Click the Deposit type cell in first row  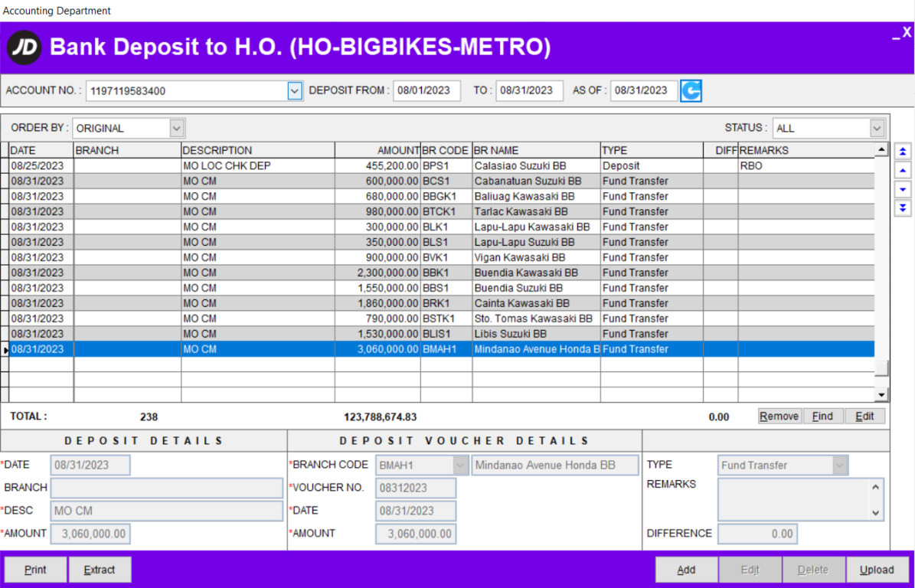[x=652, y=165]
